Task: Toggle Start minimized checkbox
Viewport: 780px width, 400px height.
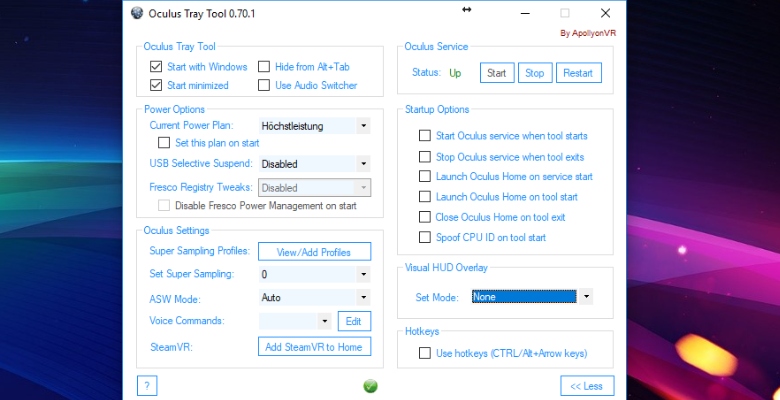Action: pos(156,85)
